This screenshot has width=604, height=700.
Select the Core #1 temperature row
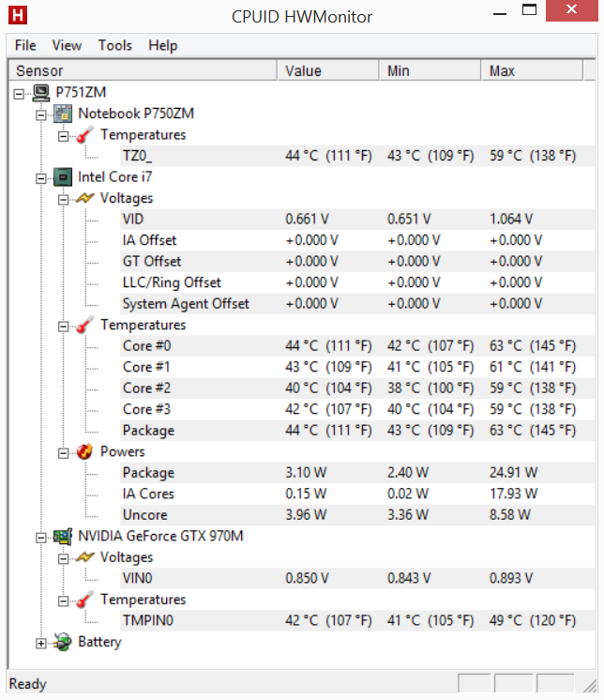click(357, 367)
